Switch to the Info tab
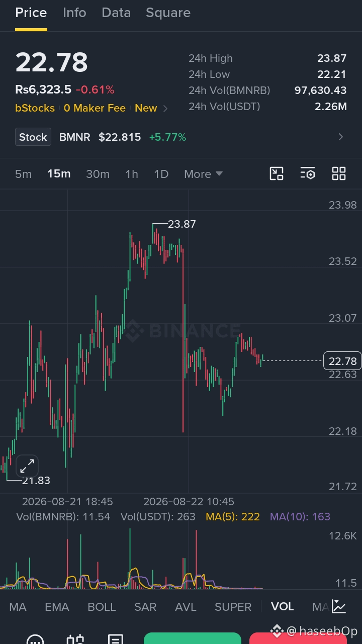362x644 pixels. click(74, 13)
